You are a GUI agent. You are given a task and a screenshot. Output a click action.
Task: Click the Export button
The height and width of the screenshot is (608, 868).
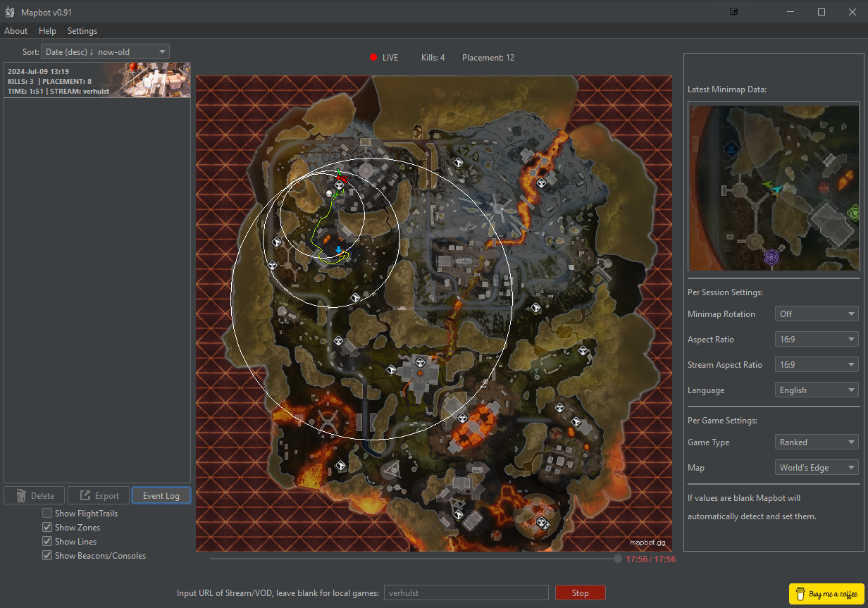click(x=99, y=495)
